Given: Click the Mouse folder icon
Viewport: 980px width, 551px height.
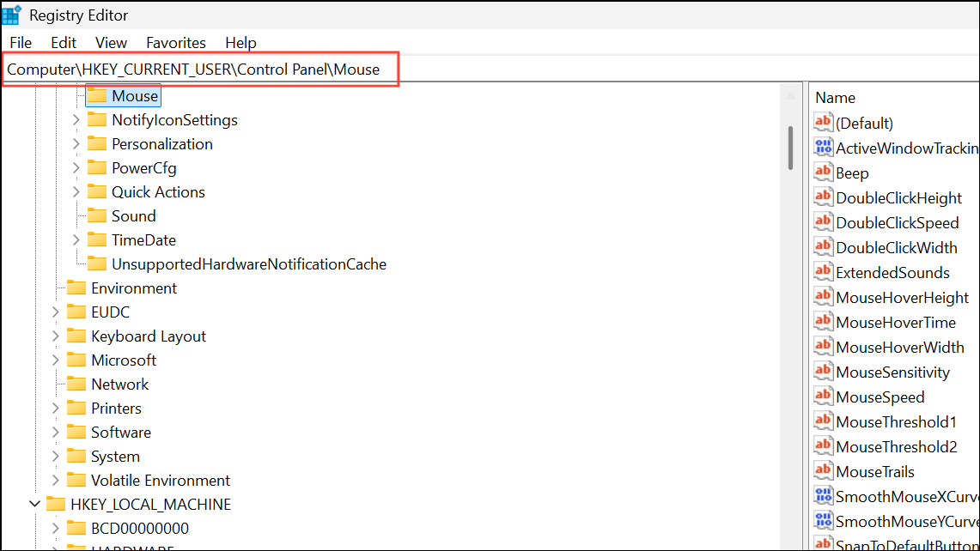Looking at the screenshot, I should click(x=97, y=95).
